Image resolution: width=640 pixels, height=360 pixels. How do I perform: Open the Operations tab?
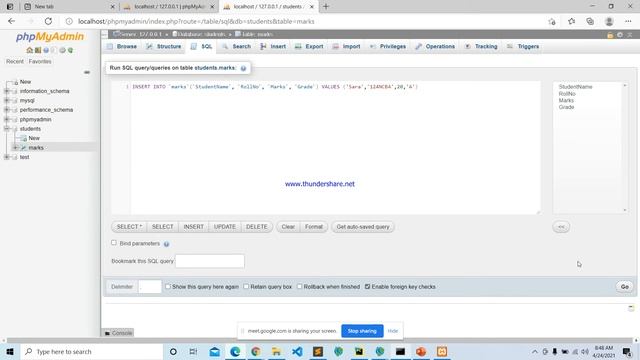435,47
